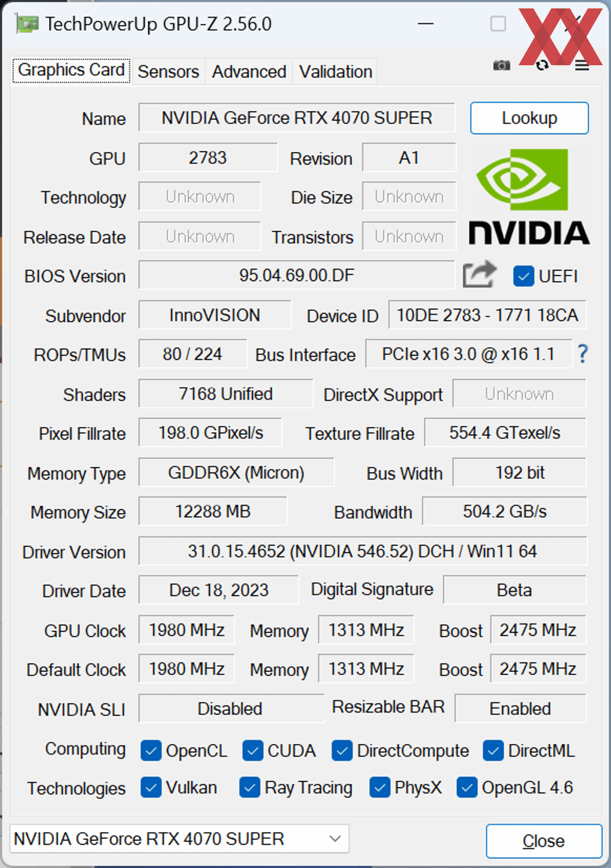611x868 pixels.
Task: Click the Bus Interface question mark
Action: 583,354
